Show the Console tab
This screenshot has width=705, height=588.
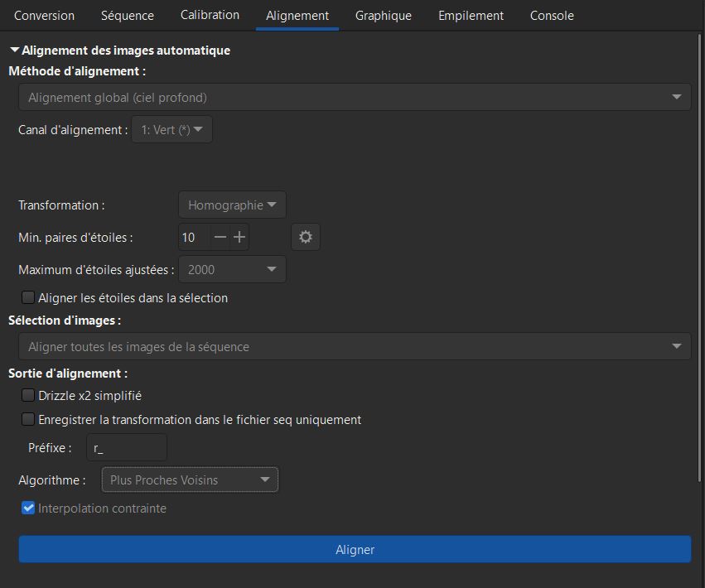point(552,15)
